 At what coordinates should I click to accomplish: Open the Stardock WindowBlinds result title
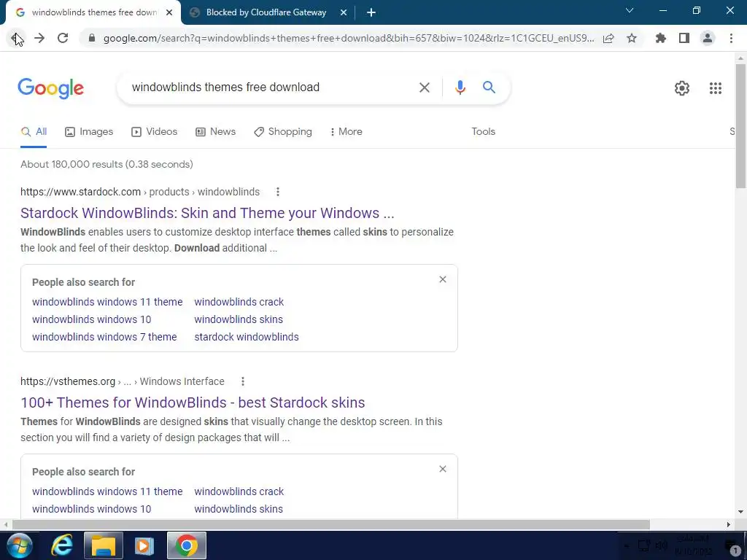pos(207,213)
